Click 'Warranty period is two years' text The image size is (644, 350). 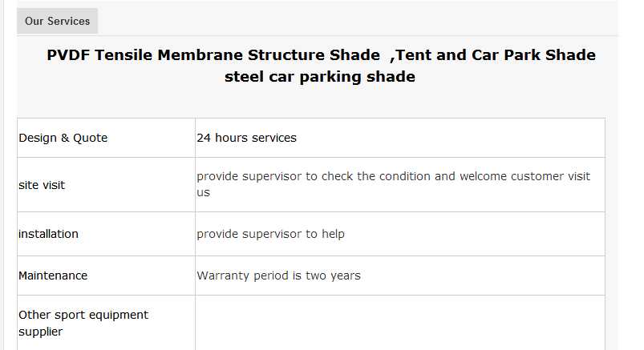point(278,276)
